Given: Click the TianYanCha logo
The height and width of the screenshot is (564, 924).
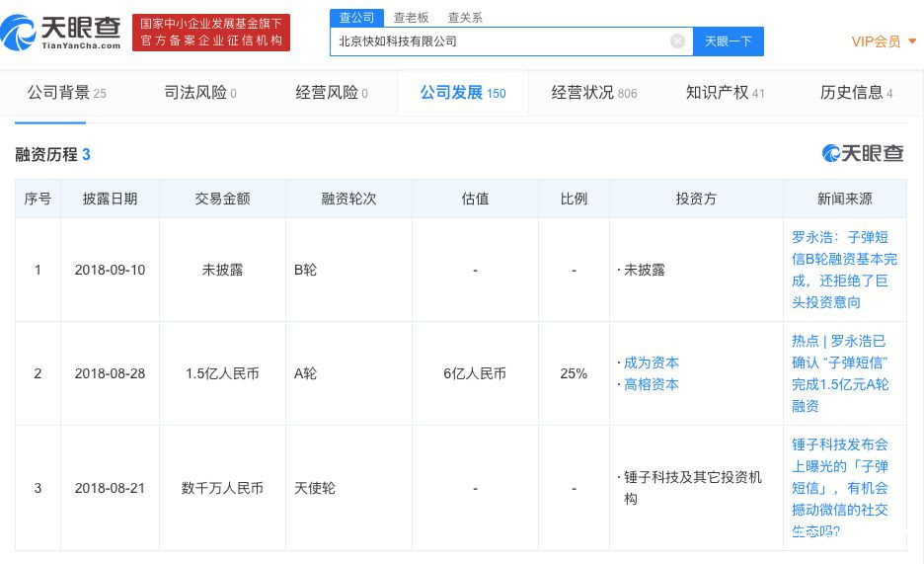Looking at the screenshot, I should coord(61,33).
